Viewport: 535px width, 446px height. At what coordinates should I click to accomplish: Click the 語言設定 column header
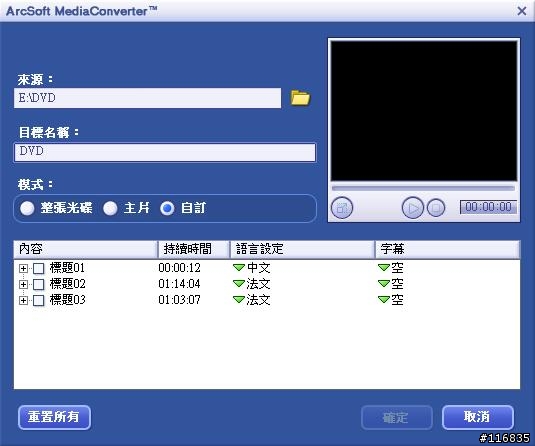tap(302, 249)
